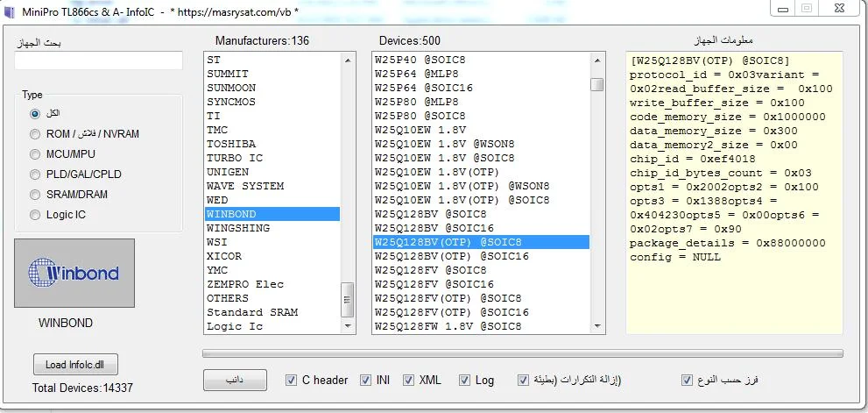The width and height of the screenshot is (868, 413).
Task: Select the الكل type radio button
Action: click(35, 114)
